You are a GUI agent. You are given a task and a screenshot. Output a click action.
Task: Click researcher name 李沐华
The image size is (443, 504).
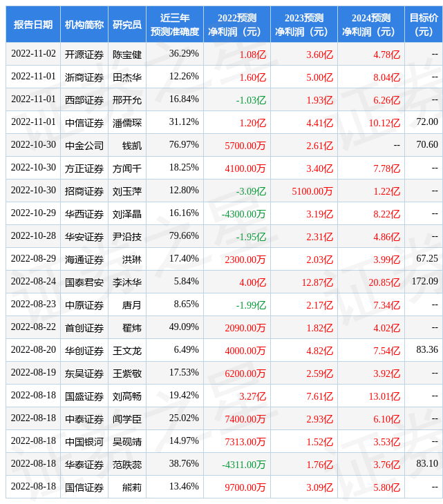pyautogui.click(x=127, y=282)
